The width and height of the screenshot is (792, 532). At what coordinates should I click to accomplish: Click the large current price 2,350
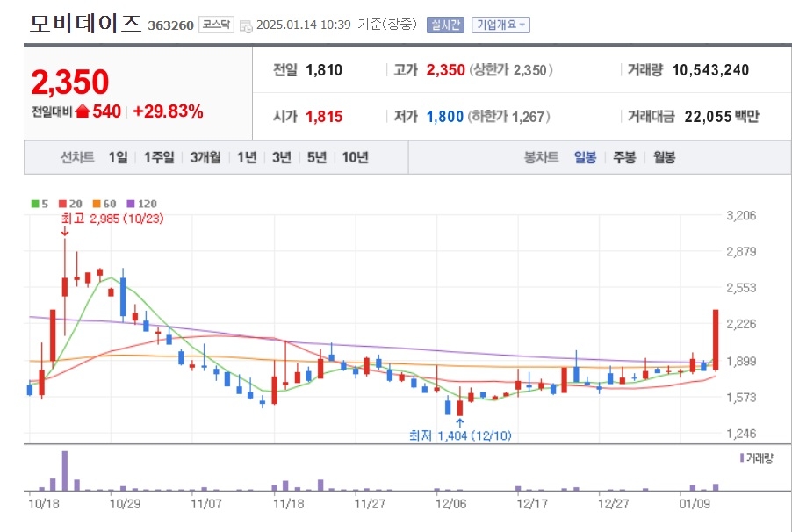pyautogui.click(x=69, y=82)
